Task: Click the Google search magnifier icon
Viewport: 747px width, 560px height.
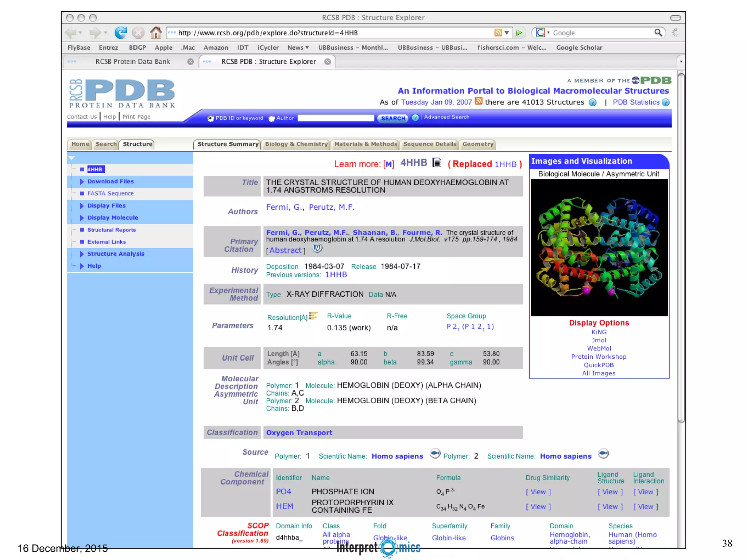Action: [x=658, y=33]
